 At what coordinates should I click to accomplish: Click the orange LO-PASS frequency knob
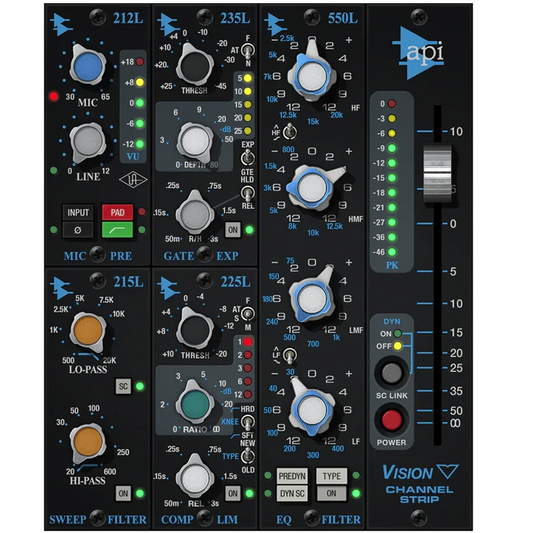click(x=88, y=331)
